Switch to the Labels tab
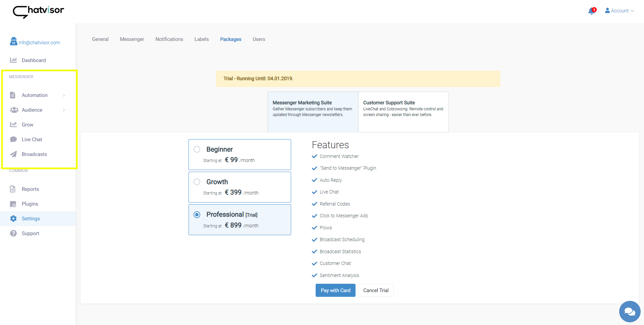The image size is (644, 325). pyautogui.click(x=202, y=39)
